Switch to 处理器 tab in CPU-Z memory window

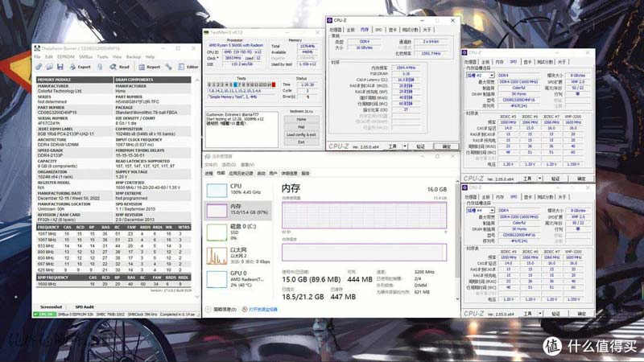[336, 30]
